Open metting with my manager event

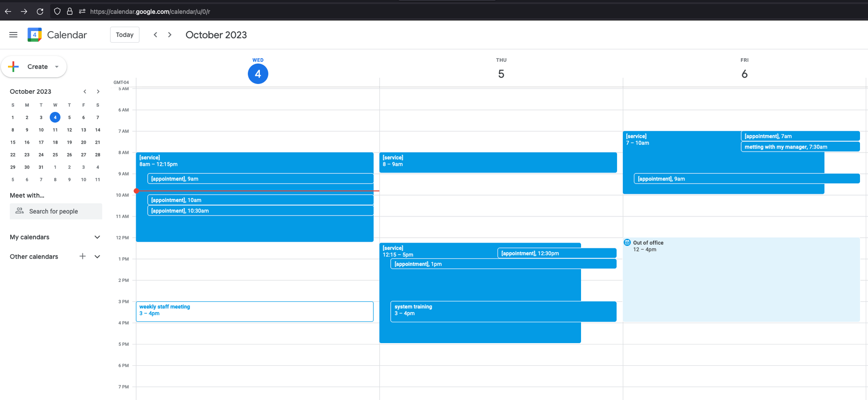click(x=800, y=147)
